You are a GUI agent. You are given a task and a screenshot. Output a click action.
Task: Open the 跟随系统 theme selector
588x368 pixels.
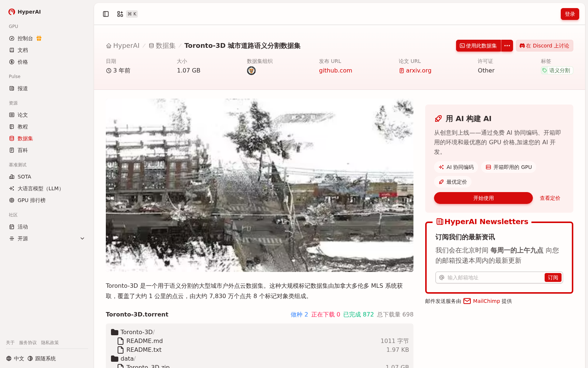point(42,358)
